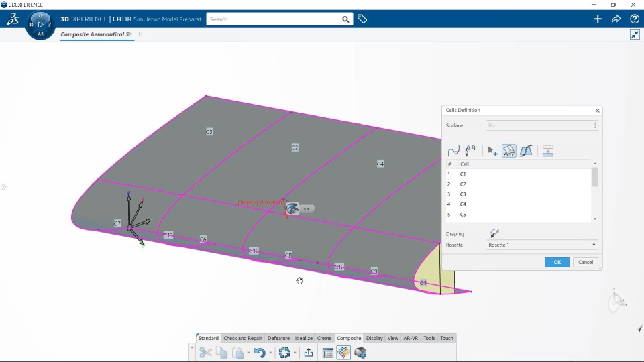644x362 pixels.
Task: Switch to the Touch tab
Action: (447, 338)
